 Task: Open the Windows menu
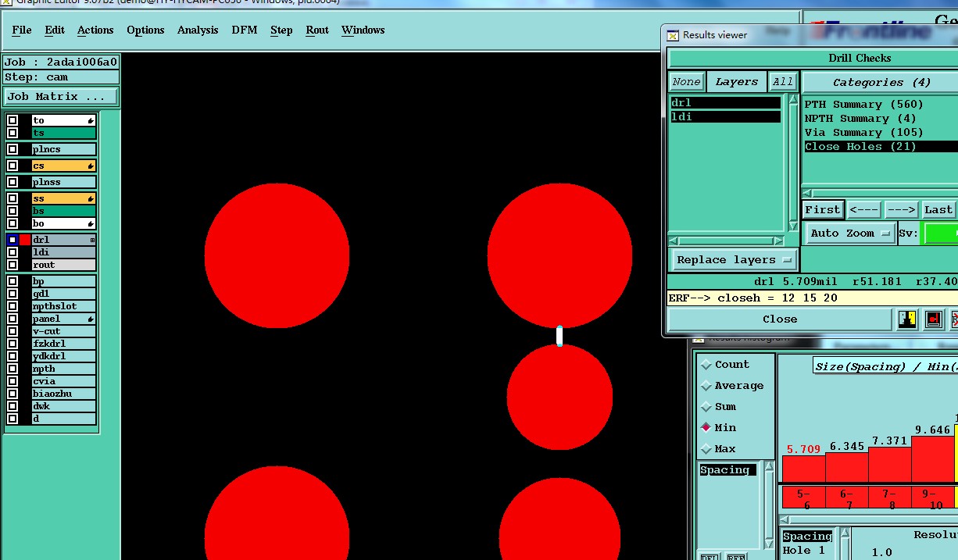(363, 30)
